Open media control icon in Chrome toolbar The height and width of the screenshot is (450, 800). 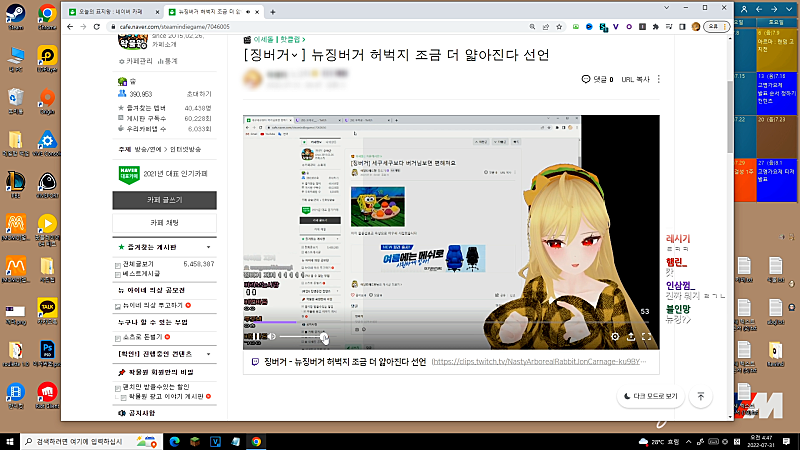[x=669, y=27]
